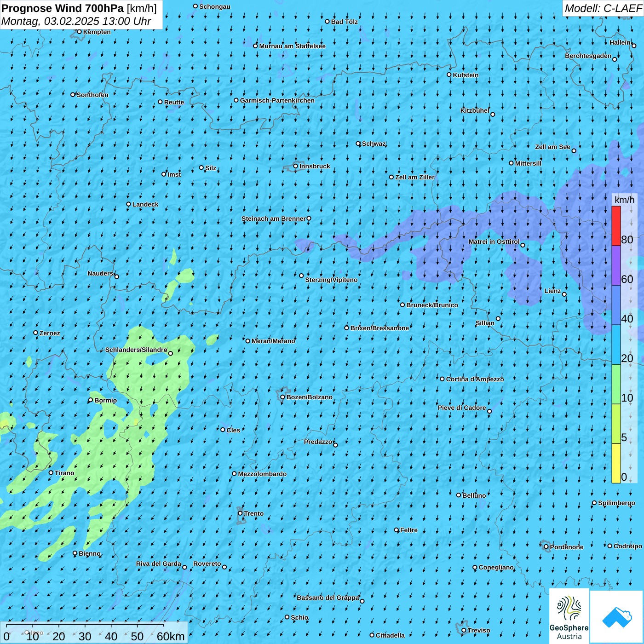
Task: Click the Pordenone city label
Action: pos(567,547)
